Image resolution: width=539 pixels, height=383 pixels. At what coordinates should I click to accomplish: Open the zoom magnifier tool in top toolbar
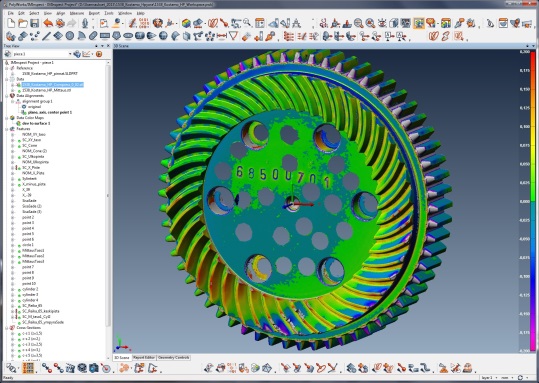pyautogui.click(x=247, y=23)
